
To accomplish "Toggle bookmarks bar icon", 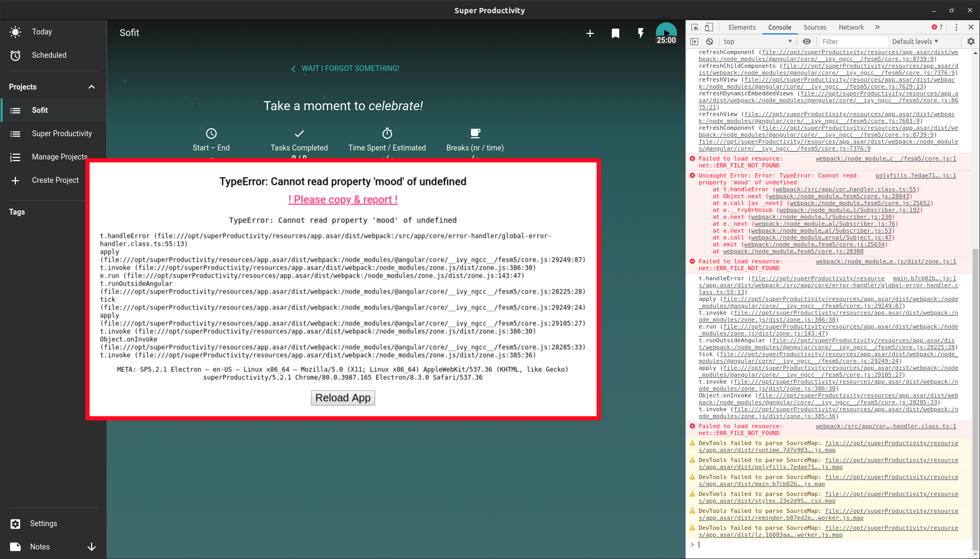I will 616,33.
